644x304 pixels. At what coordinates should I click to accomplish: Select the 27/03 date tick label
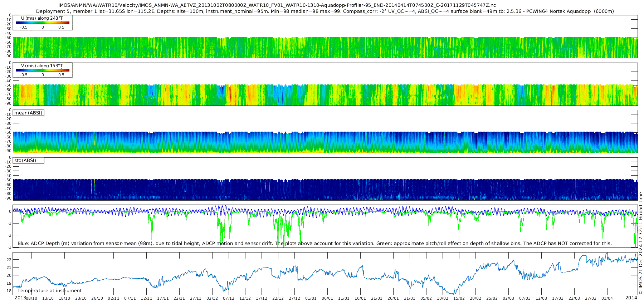coord(591,298)
